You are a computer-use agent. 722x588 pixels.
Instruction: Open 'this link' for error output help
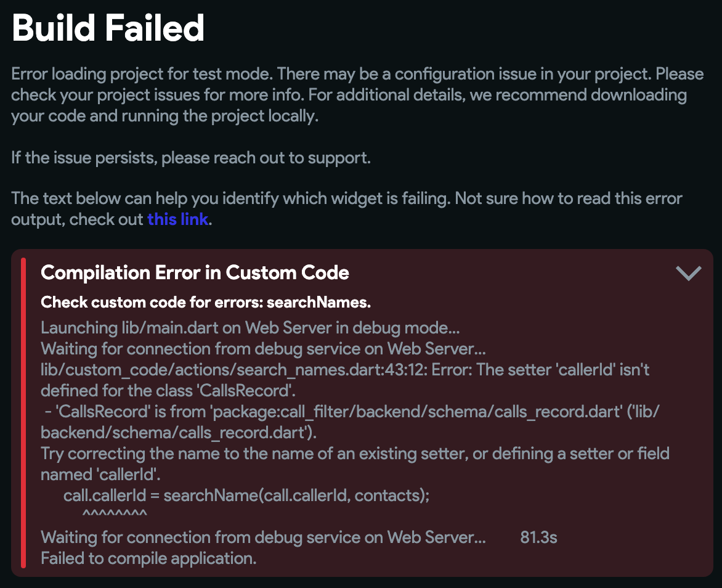tap(178, 219)
